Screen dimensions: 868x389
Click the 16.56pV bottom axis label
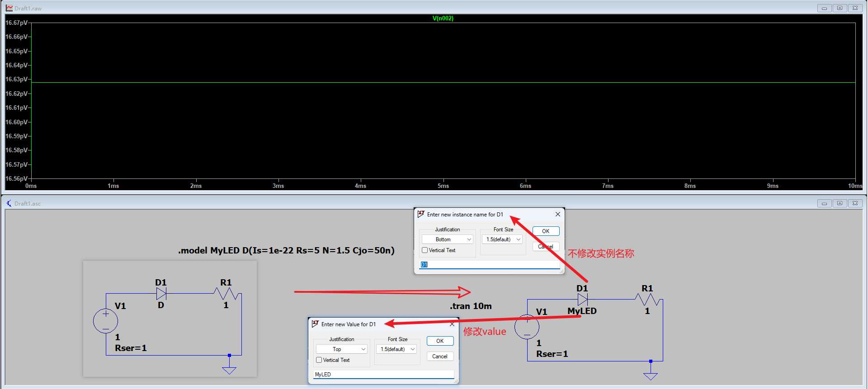click(x=16, y=178)
